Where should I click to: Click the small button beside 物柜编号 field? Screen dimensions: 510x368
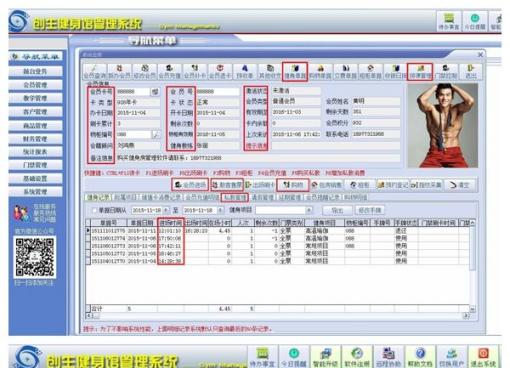point(156,134)
